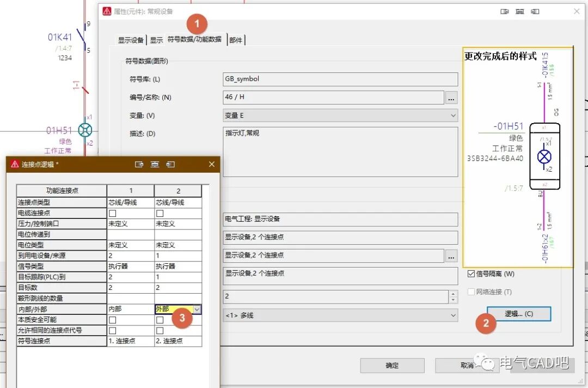Viewport: 588px width, 388px height.
Task: Select the 01K41 contact symbol in schematic
Action: tap(83, 38)
